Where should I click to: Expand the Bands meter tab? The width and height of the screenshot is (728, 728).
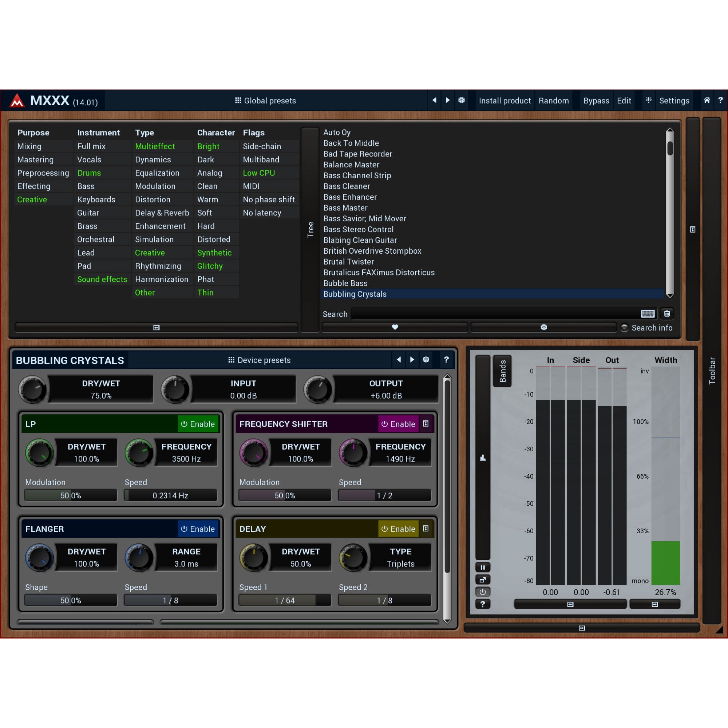(x=502, y=371)
